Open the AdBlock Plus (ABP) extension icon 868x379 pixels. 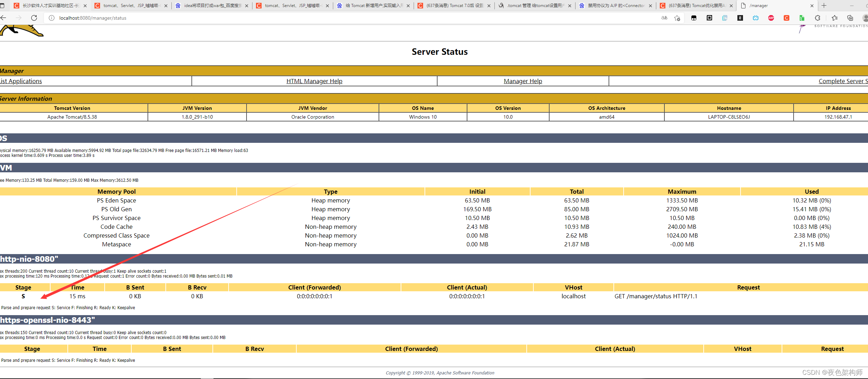(x=771, y=18)
